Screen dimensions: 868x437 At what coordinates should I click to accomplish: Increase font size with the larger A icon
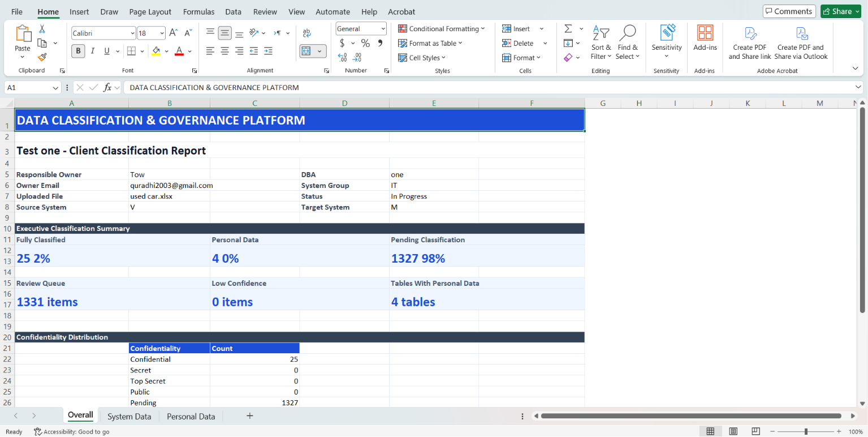(x=174, y=33)
